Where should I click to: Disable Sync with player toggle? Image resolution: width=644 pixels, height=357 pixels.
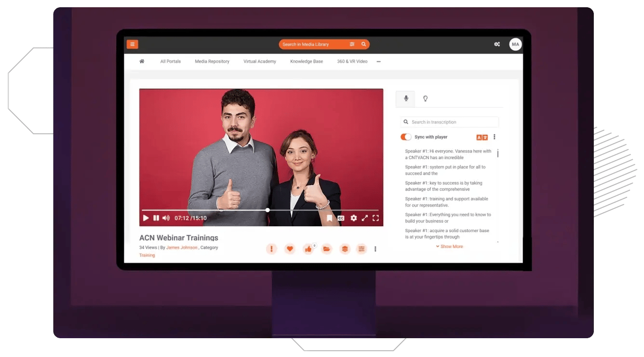(x=406, y=137)
